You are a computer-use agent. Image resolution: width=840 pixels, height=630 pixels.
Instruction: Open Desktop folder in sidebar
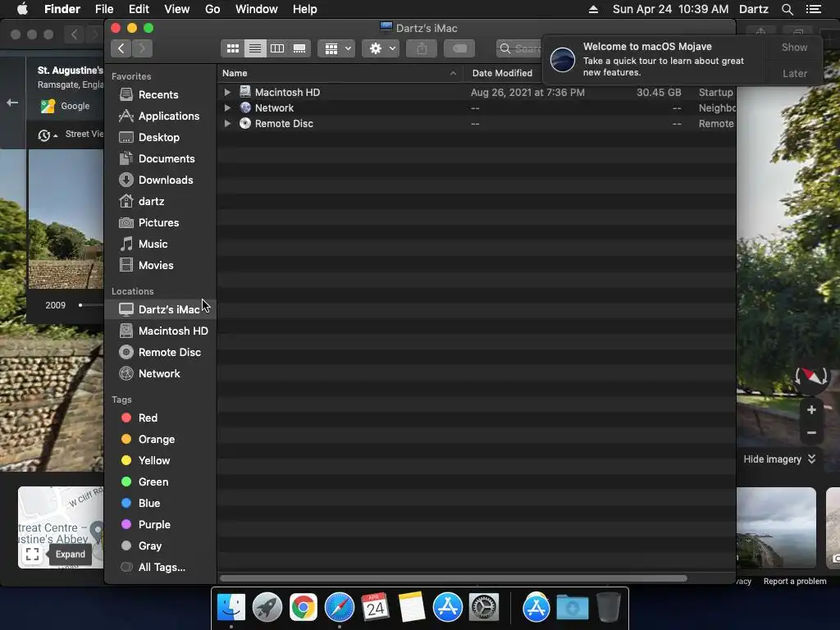158,138
